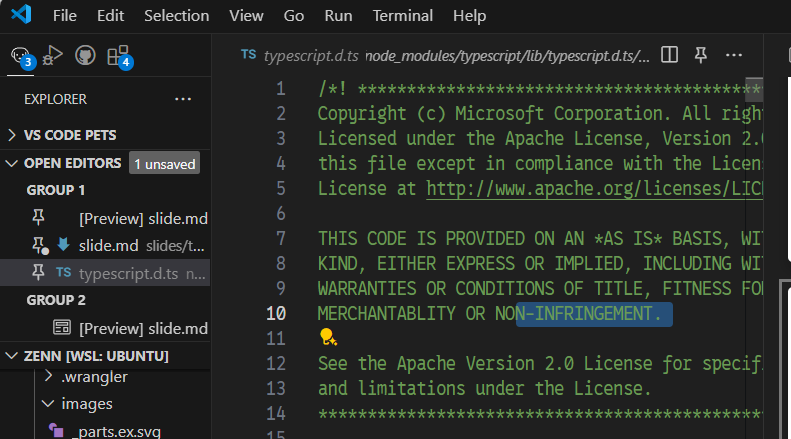The height and width of the screenshot is (439, 791).
Task: Open the Extensions view with badge 4
Action: point(119,56)
